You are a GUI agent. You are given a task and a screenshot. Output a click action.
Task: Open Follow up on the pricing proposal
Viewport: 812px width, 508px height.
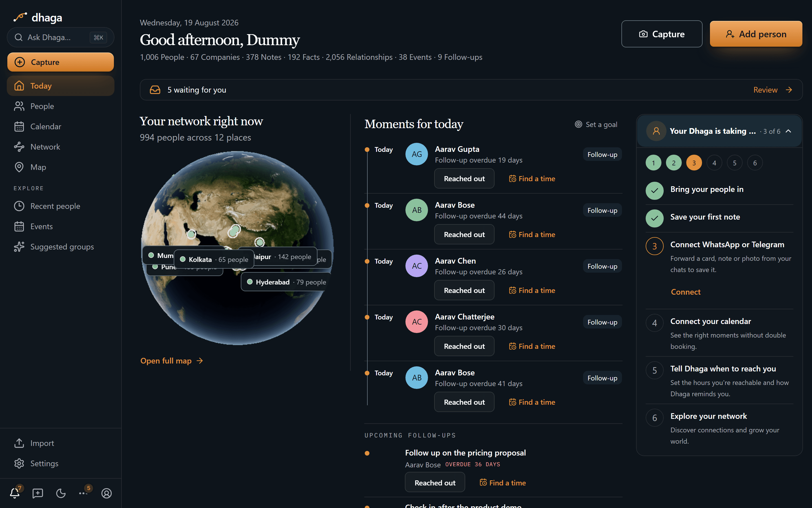pos(465,453)
